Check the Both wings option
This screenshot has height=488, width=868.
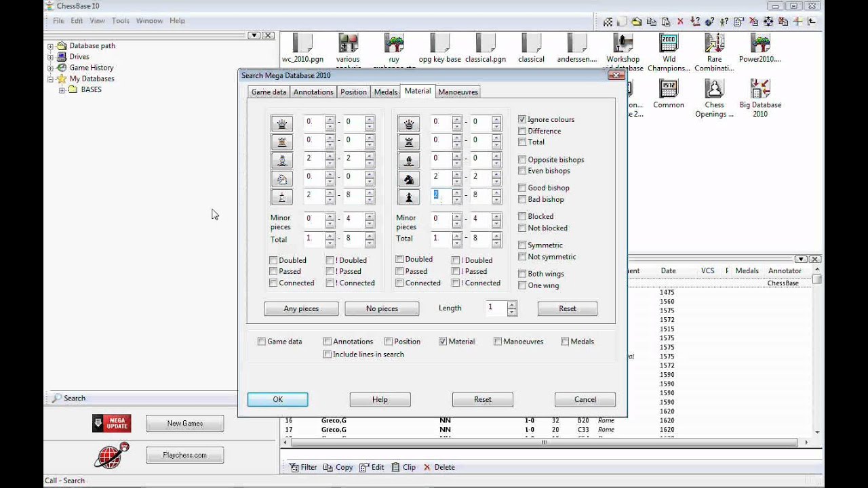(522, 274)
